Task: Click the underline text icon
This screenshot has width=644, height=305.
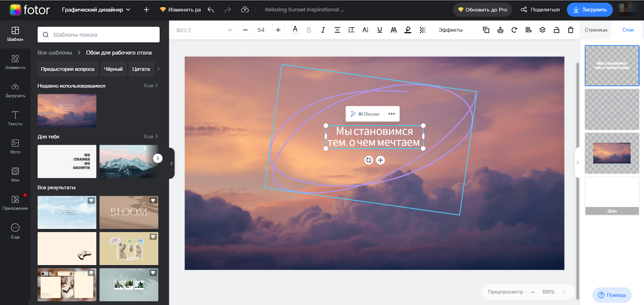Action: click(380, 30)
